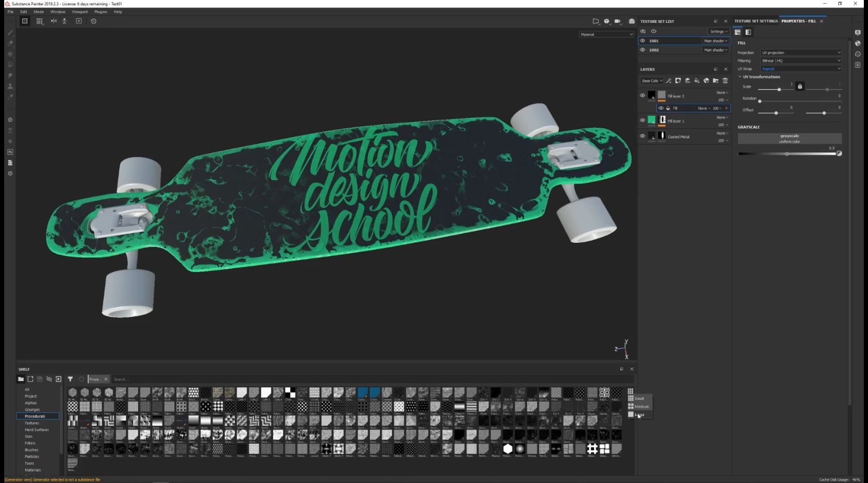Hide texture set 1002
This screenshot has height=483, width=868.
[643, 50]
